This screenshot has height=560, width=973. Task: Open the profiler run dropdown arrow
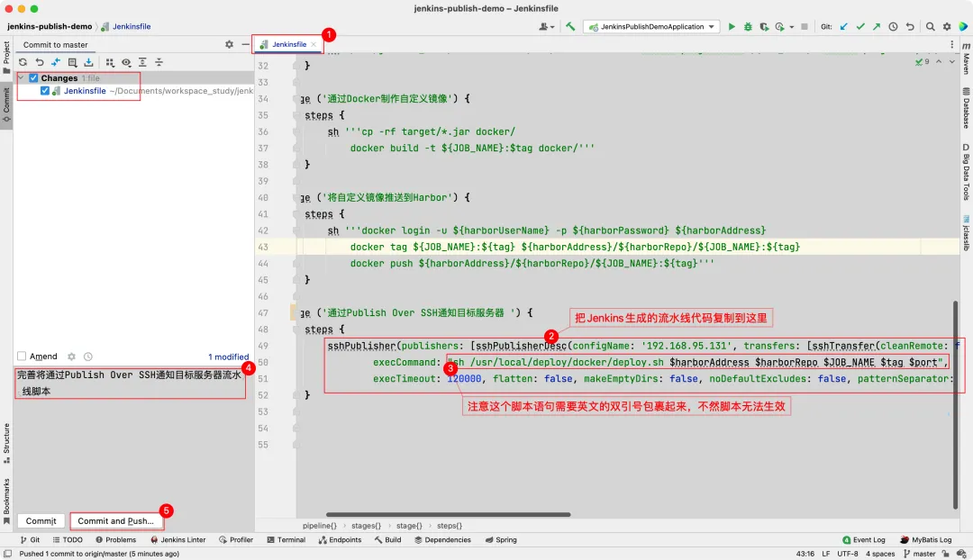(x=792, y=27)
